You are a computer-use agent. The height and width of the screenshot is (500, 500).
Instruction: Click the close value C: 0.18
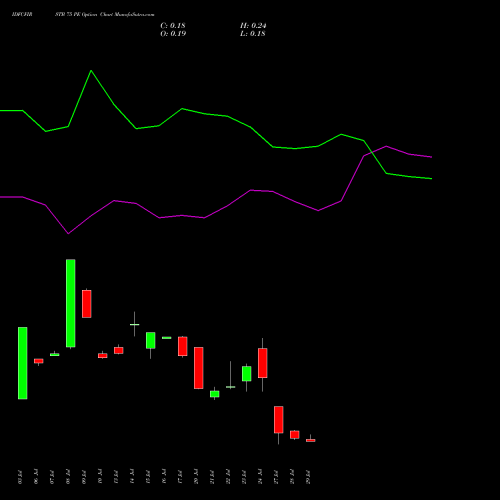click(173, 26)
